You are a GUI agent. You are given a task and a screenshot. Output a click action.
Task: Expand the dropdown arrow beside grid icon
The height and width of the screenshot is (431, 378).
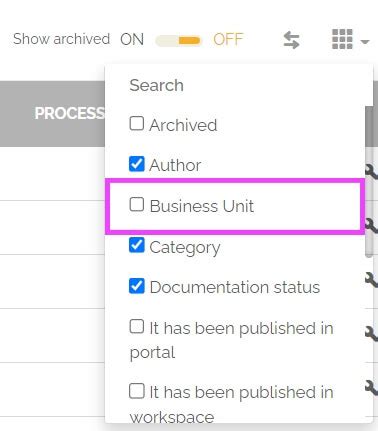365,42
